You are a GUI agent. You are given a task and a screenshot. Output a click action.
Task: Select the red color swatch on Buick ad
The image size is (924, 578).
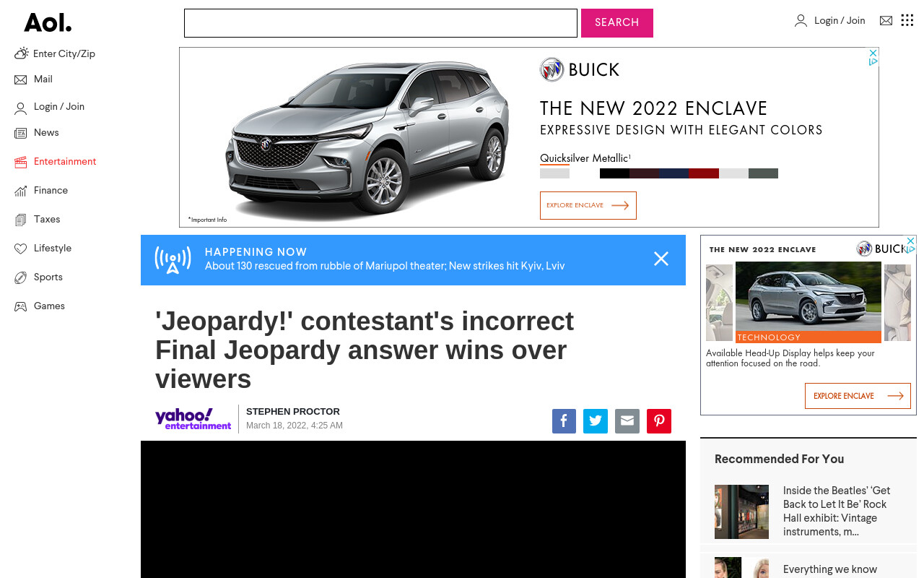point(704,173)
